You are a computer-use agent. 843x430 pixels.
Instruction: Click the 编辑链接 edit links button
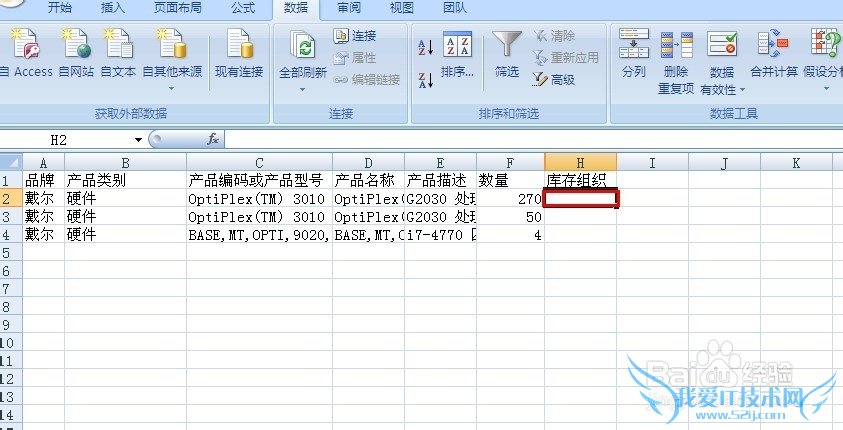(x=367, y=80)
